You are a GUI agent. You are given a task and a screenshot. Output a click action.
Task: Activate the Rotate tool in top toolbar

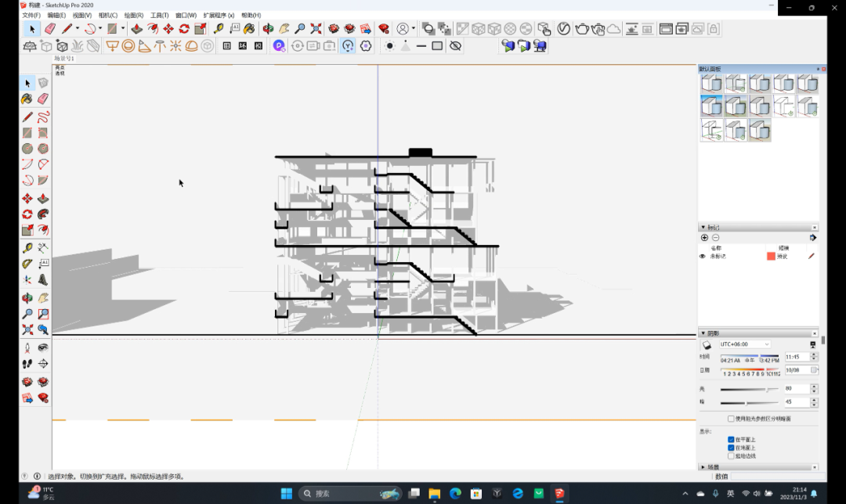point(184,29)
